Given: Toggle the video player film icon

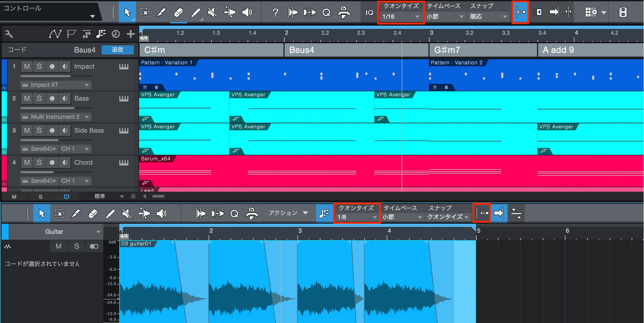Looking at the screenshot, I should [623, 12].
